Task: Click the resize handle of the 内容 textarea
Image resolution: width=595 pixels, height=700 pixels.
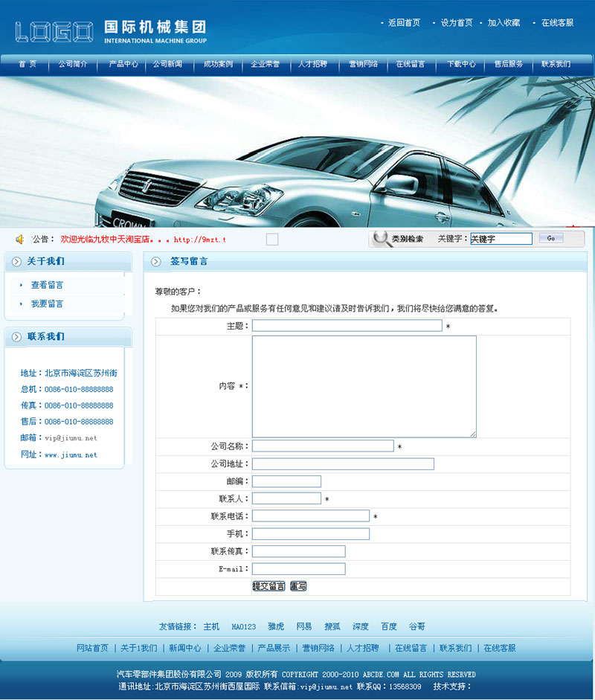Action: pyautogui.click(x=473, y=434)
